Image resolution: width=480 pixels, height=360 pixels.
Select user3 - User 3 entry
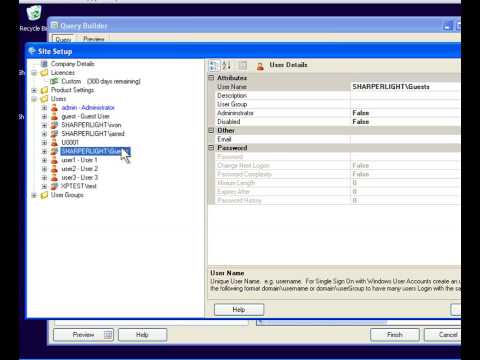coord(79,177)
